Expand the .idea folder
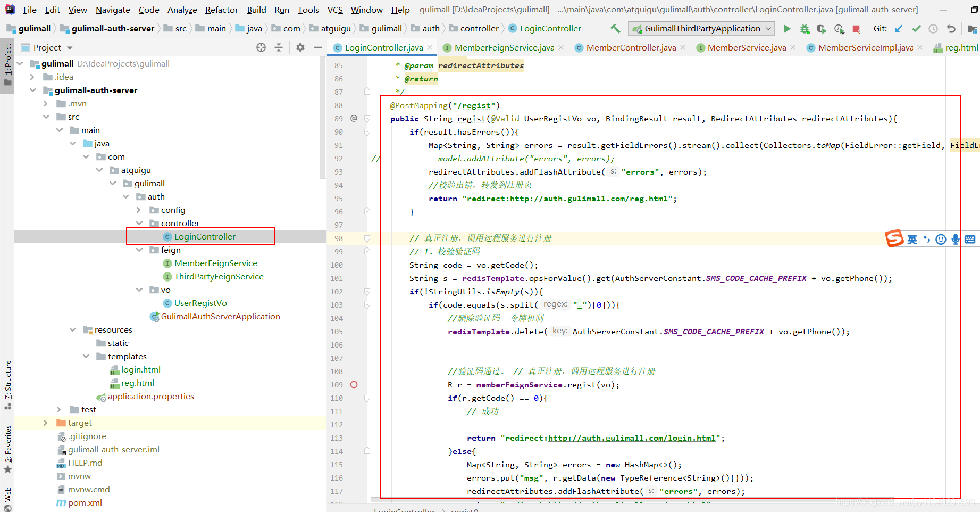Image resolution: width=980 pixels, height=512 pixels. click(x=32, y=77)
